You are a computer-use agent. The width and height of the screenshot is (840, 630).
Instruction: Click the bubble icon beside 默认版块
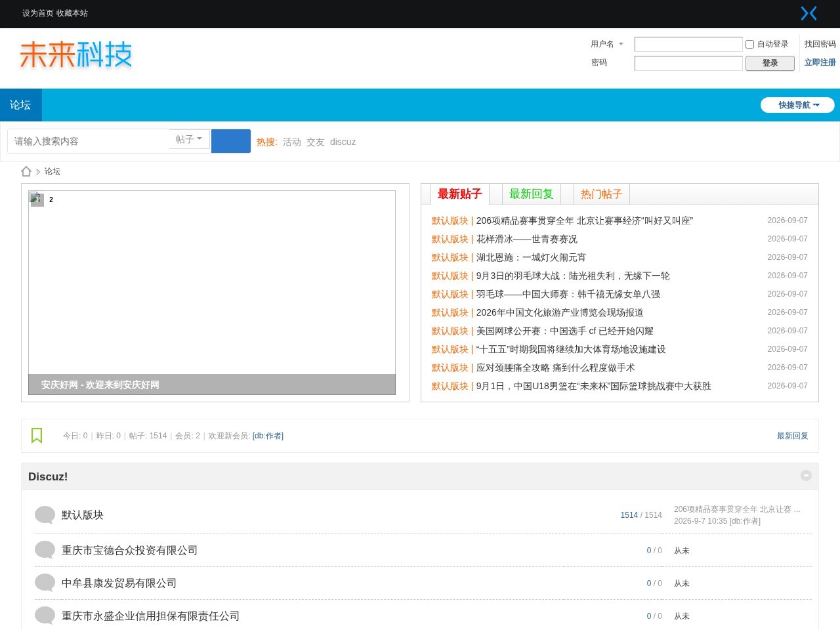pos(45,515)
